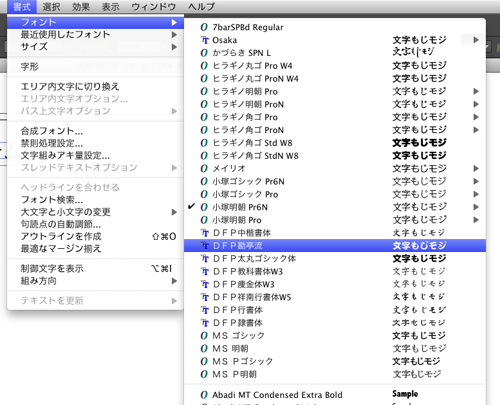The image size is (500, 405).
Task: Expand ヒラギノ明朝 Pro styles arrow
Action: (476, 91)
